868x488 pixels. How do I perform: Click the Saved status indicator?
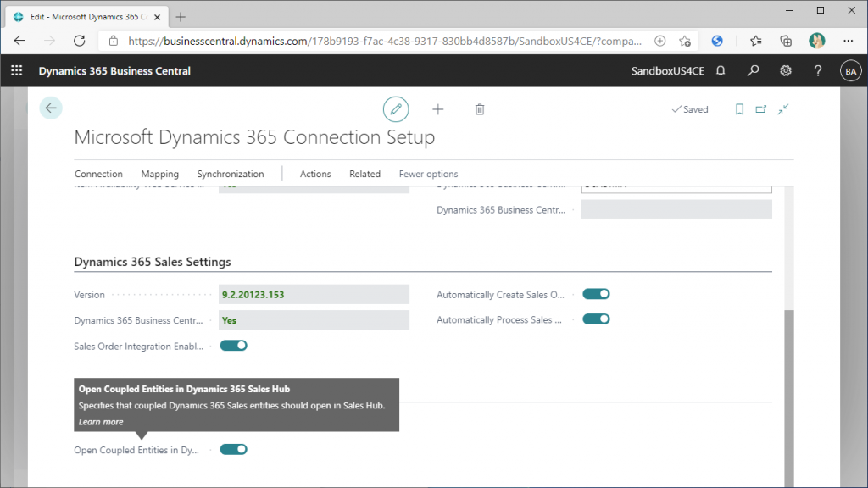[690, 109]
